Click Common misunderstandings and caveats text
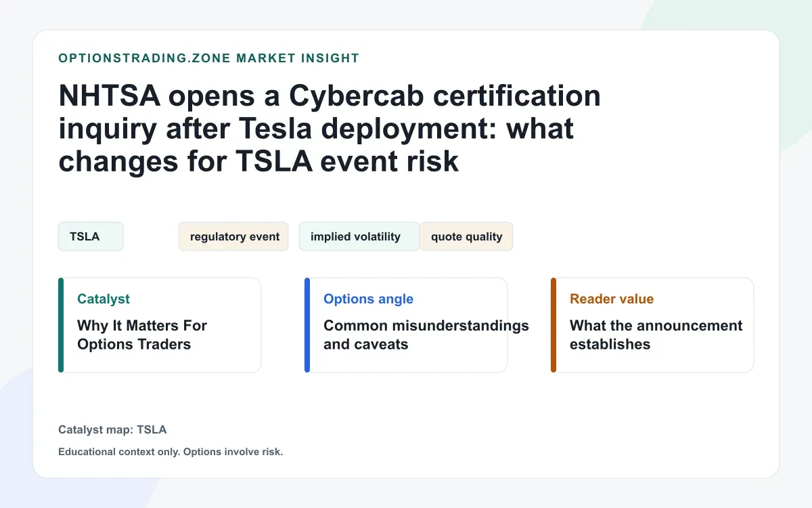This screenshot has height=508, width=812. click(x=426, y=335)
